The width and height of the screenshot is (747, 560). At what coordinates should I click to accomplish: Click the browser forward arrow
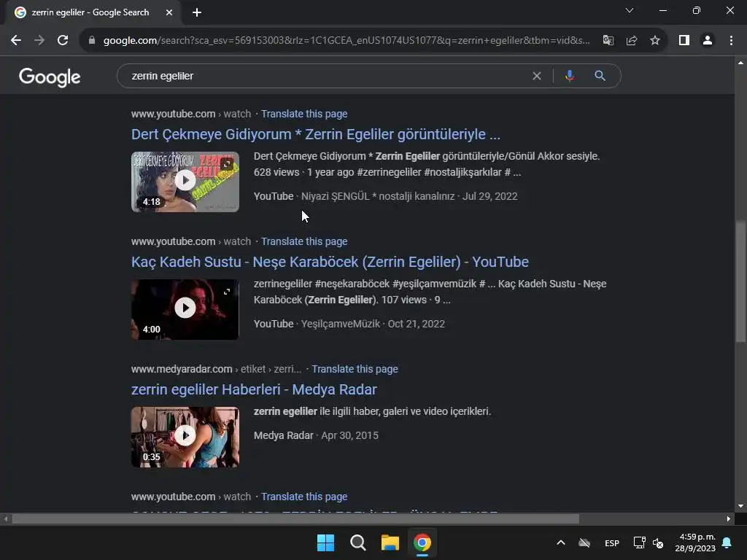[x=39, y=41]
